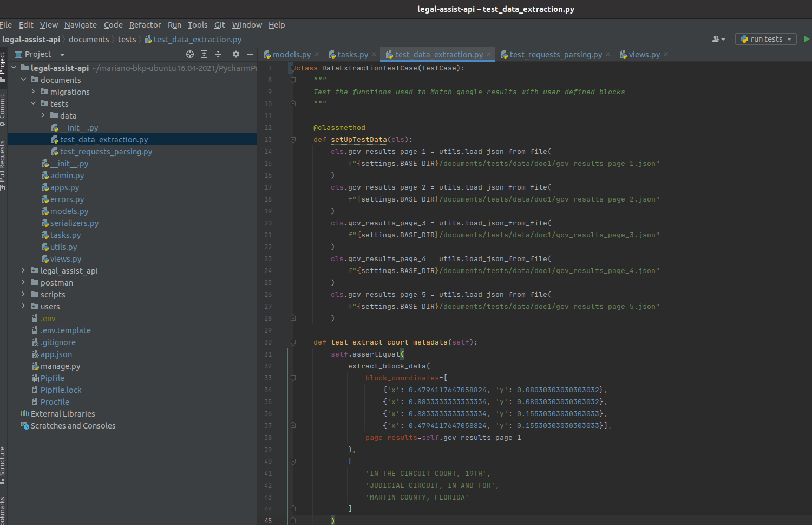Fold the setUpTestData method in gutter
The width and height of the screenshot is (812, 525).
pyautogui.click(x=293, y=140)
